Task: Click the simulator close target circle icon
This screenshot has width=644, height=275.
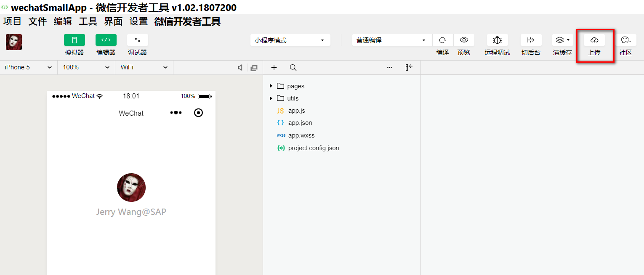Action: [x=199, y=113]
